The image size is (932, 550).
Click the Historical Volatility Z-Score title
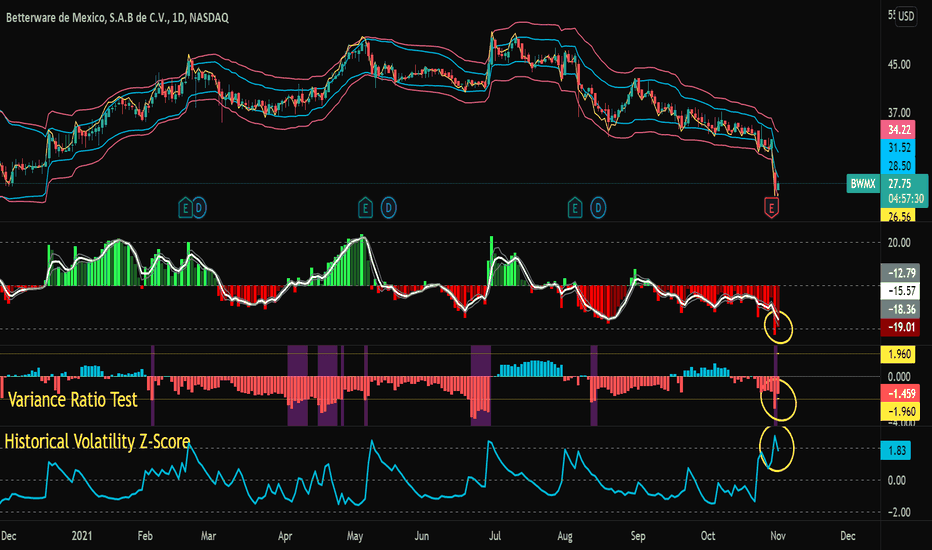(97, 442)
